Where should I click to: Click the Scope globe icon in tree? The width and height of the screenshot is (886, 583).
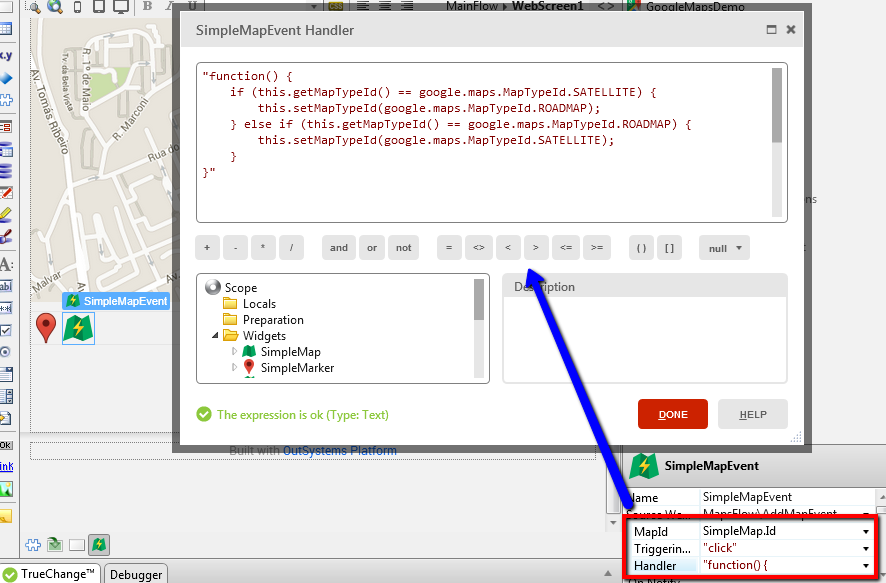[x=212, y=287]
